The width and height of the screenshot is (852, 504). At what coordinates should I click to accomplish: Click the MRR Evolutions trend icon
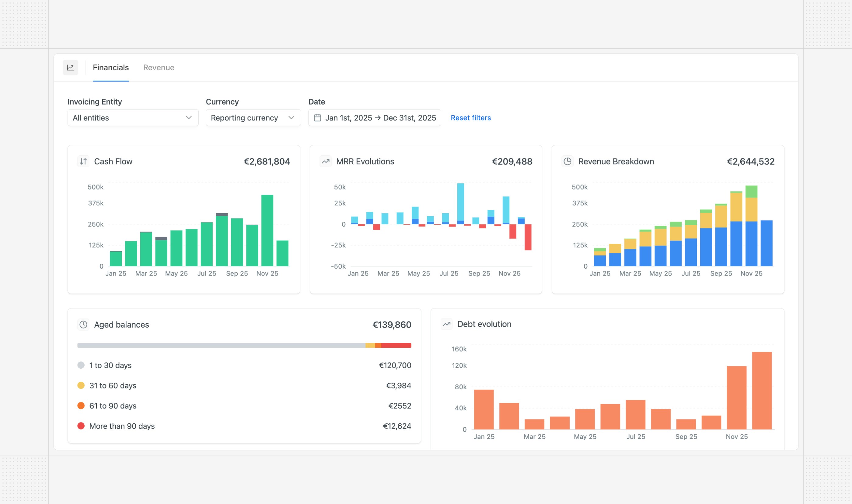(326, 161)
